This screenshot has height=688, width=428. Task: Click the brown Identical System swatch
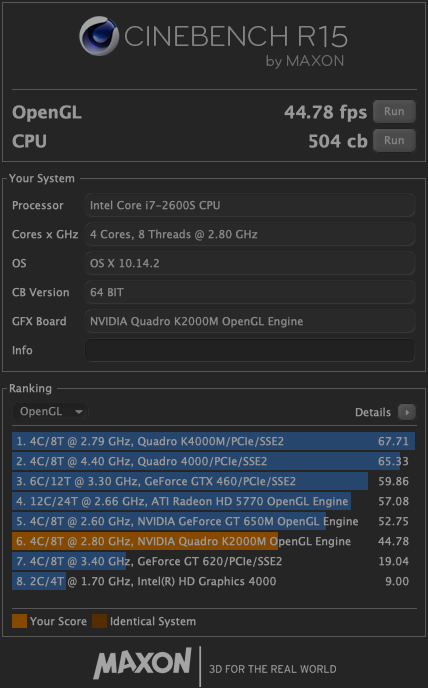100,621
